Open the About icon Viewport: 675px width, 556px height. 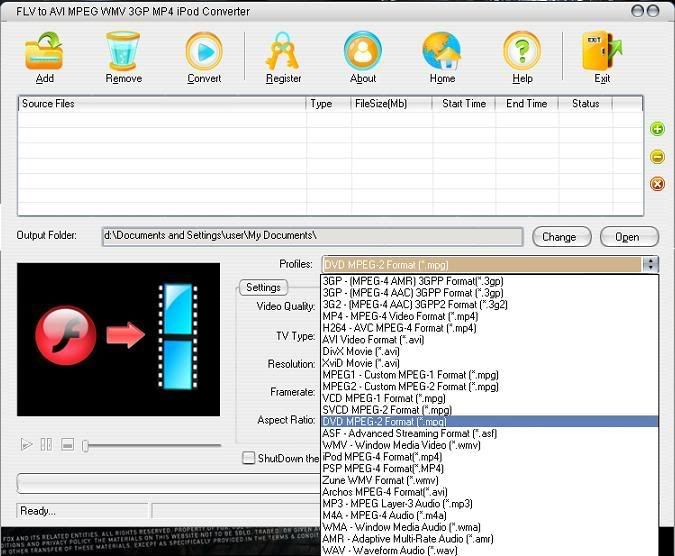click(362, 51)
